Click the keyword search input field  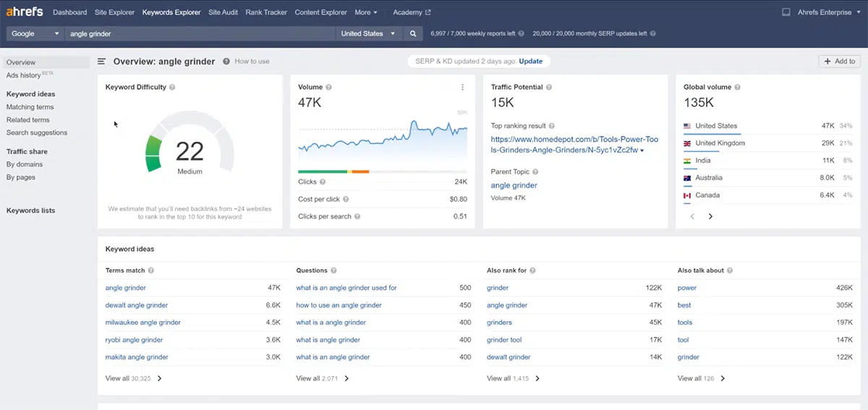click(201, 33)
